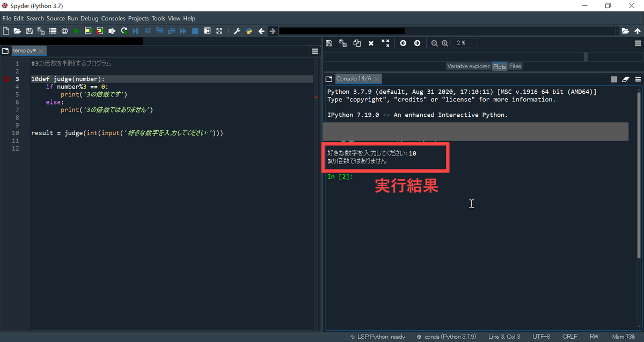Open the editor pane options menu

coord(315,51)
